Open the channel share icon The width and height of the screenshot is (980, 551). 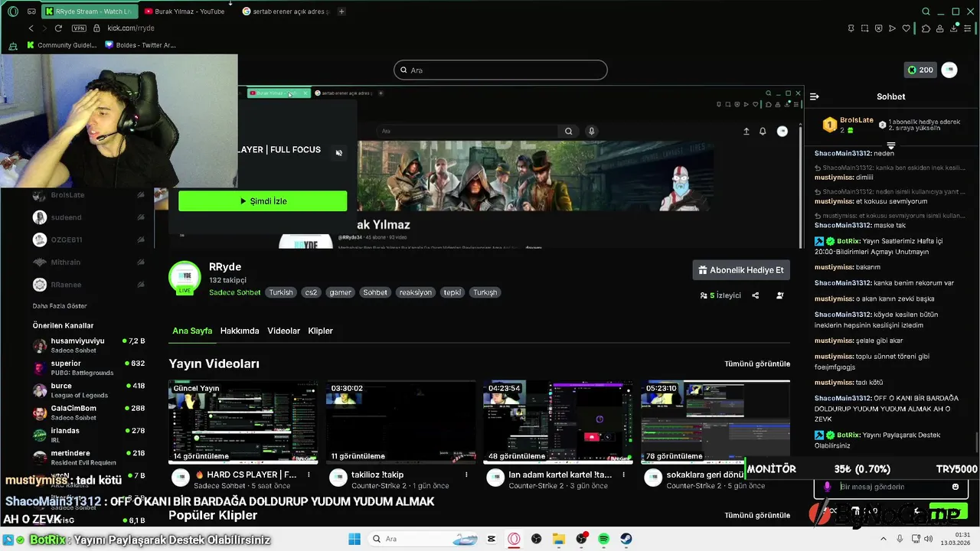[755, 295]
